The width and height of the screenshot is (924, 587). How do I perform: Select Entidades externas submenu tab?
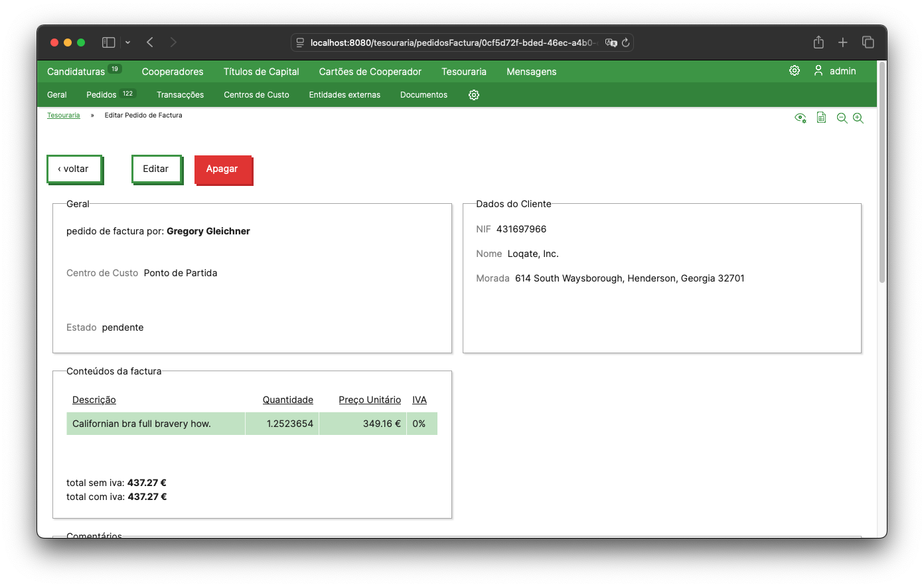(345, 95)
